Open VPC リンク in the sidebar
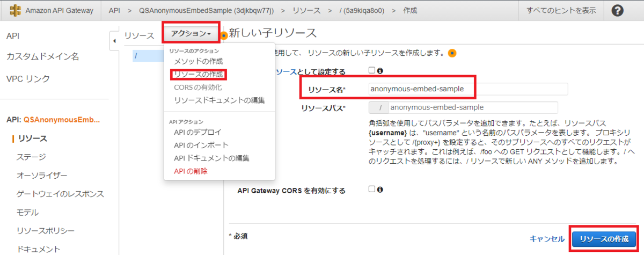Image resolution: width=644 pixels, height=255 pixels. pos(28,78)
